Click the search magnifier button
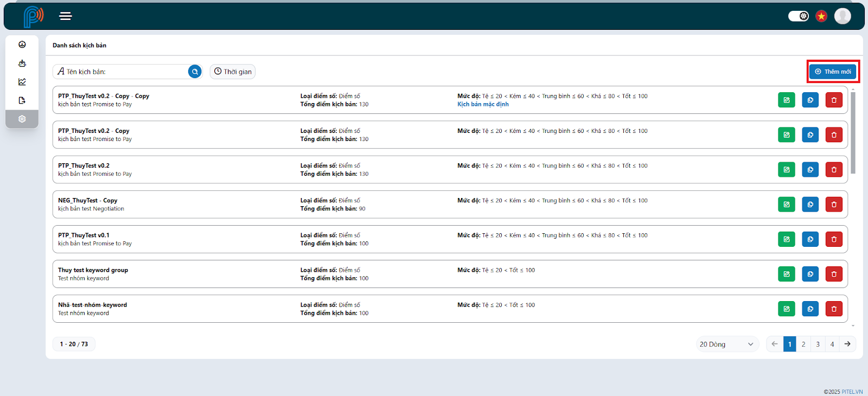The image size is (868, 396). coord(195,72)
